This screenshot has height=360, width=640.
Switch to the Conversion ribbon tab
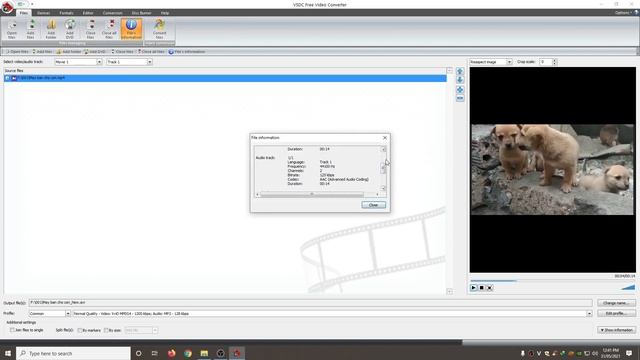point(112,13)
